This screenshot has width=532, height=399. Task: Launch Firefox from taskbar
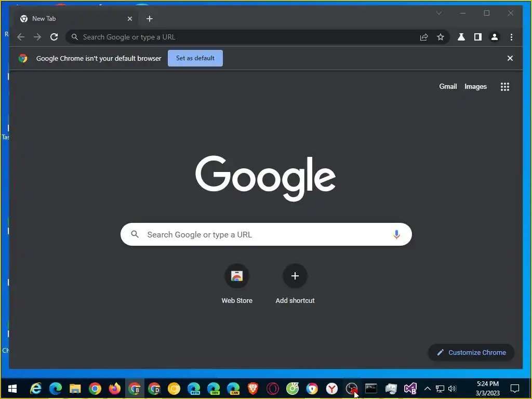pos(115,388)
